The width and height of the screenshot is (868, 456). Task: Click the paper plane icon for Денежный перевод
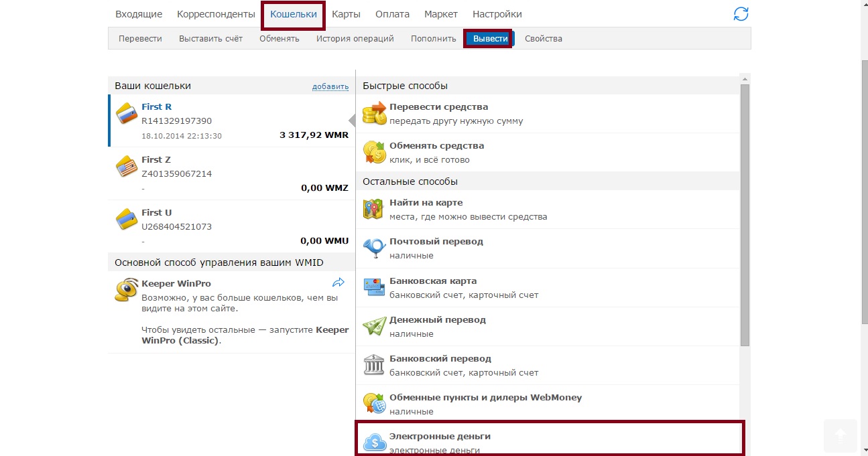tap(374, 326)
